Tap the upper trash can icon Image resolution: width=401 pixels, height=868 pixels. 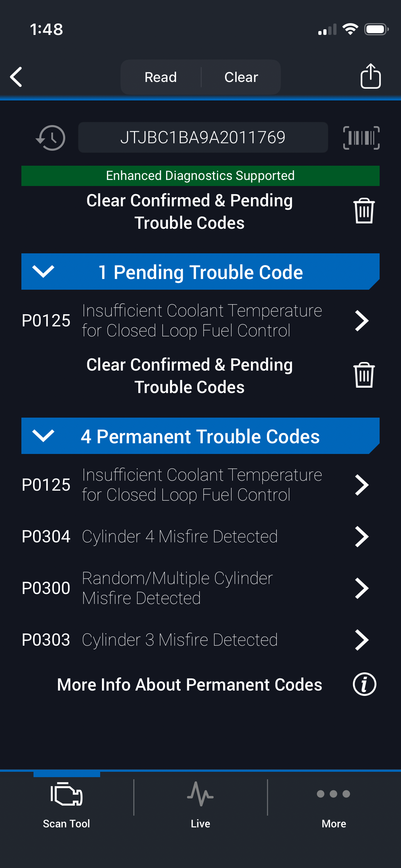[364, 211]
